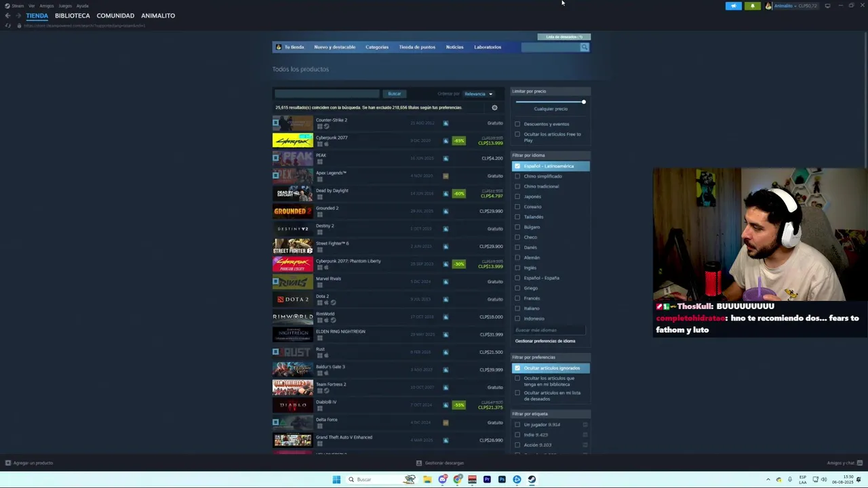The height and width of the screenshot is (488, 868).
Task: Open the Steam menu in the menu bar
Action: coord(18,6)
